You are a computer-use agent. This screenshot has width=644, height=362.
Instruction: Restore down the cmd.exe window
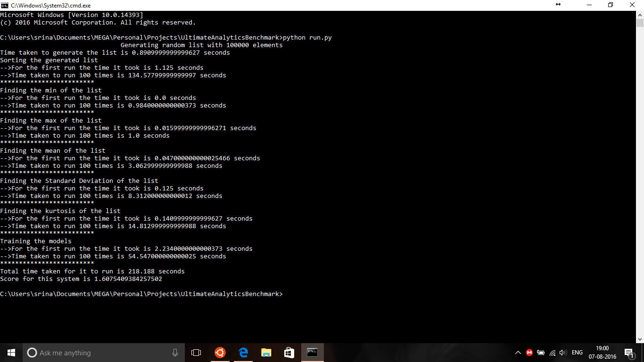pos(611,5)
